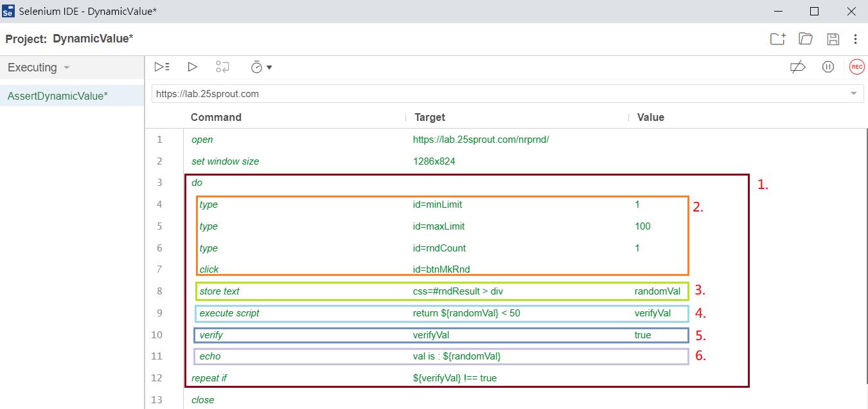Click target https://lab.25sprout.com/nrprnd/
Screen dimensions: 868x409
pos(481,140)
